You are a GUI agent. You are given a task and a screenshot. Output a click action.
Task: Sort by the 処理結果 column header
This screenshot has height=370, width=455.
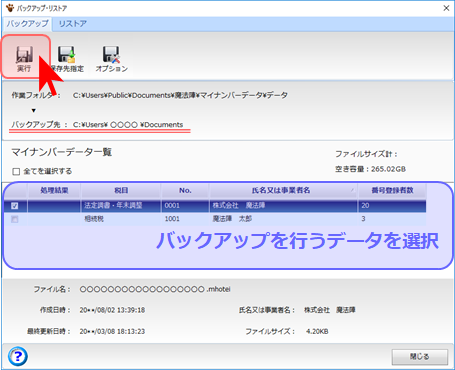tap(54, 190)
